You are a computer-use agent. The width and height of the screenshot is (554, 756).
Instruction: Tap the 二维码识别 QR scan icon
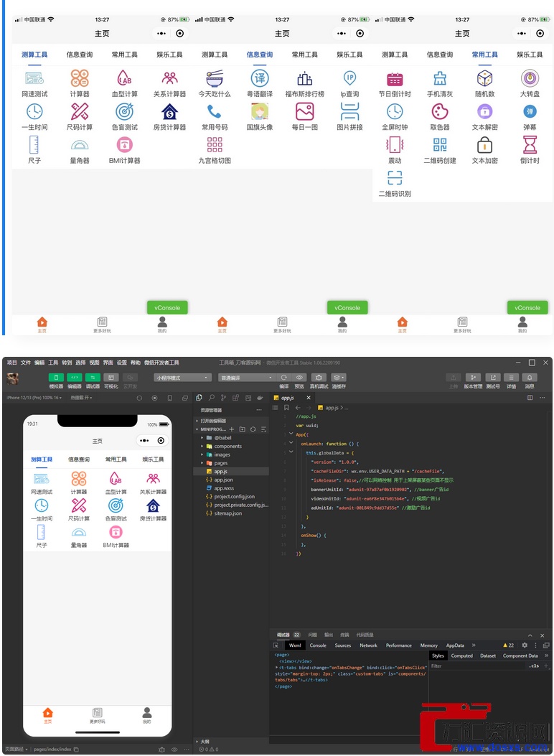[395, 178]
